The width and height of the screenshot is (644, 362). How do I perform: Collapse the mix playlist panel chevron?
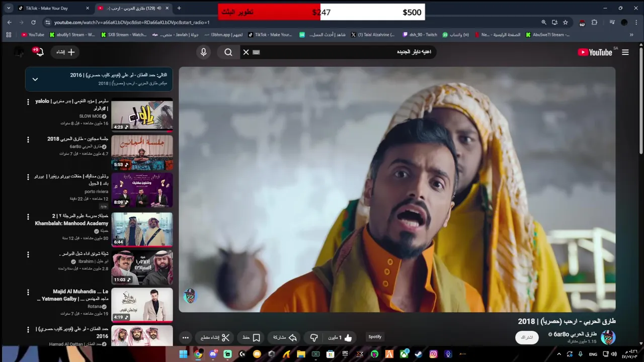pos(35,79)
